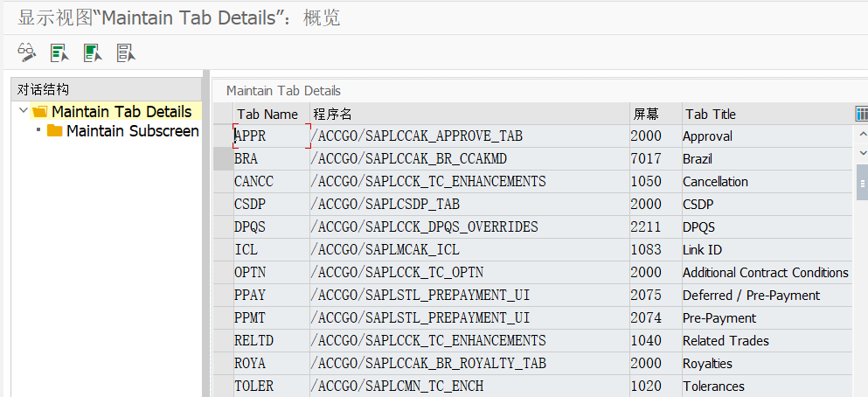Open table column settings icon
The width and height of the screenshot is (868, 397).
point(862,114)
